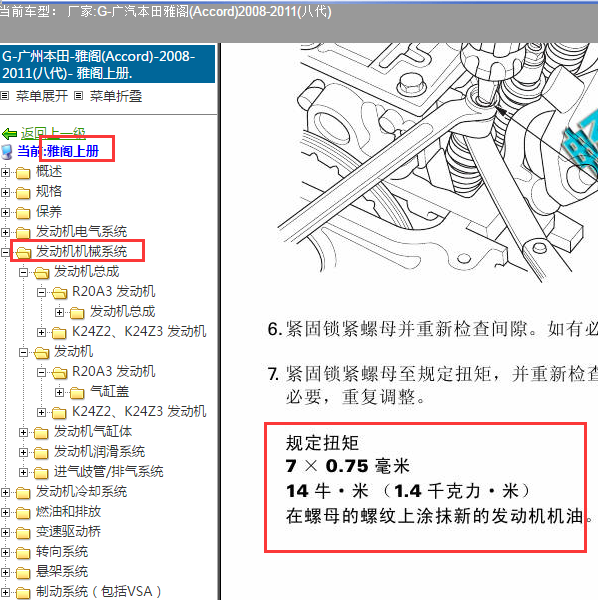Collapse the 发动机 folder node
598x600 pixels.
tap(23, 352)
